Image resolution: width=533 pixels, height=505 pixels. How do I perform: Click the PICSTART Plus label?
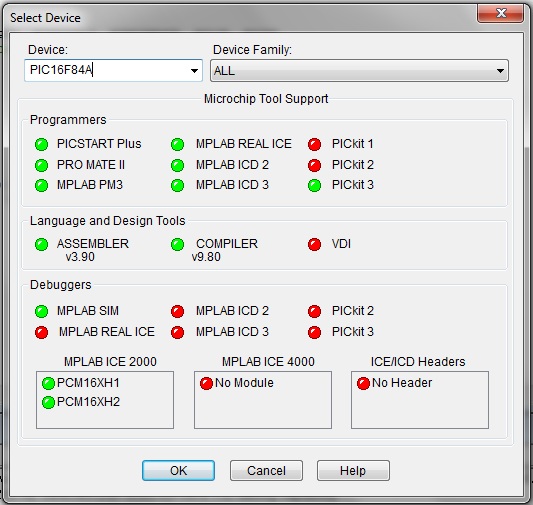99,144
